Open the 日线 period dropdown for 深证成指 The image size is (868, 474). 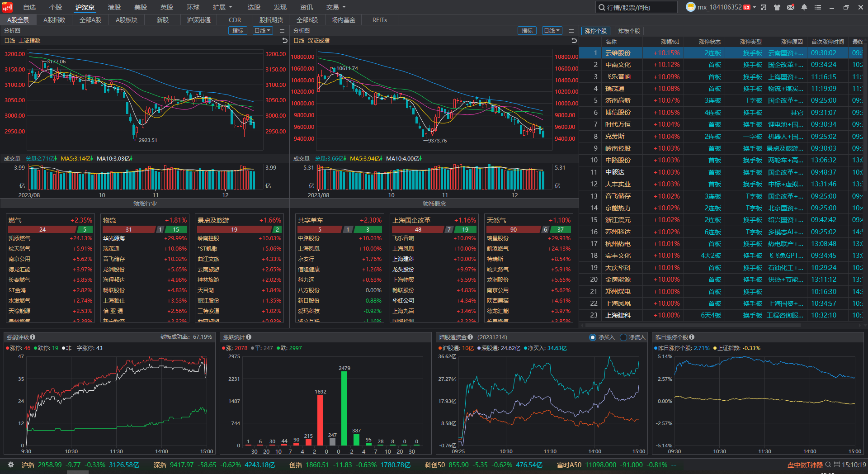click(x=552, y=31)
